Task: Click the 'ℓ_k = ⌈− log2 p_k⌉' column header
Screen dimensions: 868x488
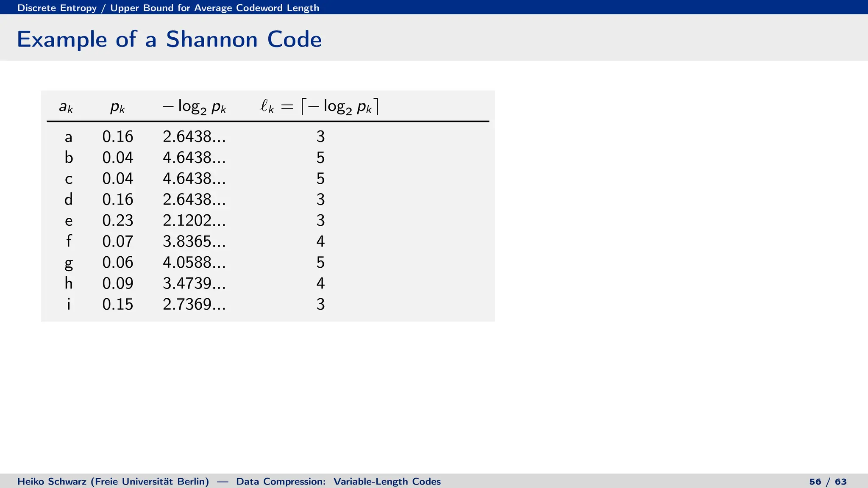Action: click(x=320, y=107)
